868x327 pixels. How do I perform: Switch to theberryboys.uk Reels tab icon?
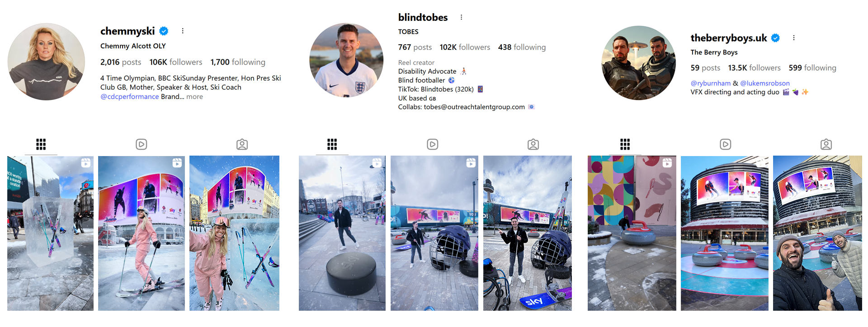726,144
